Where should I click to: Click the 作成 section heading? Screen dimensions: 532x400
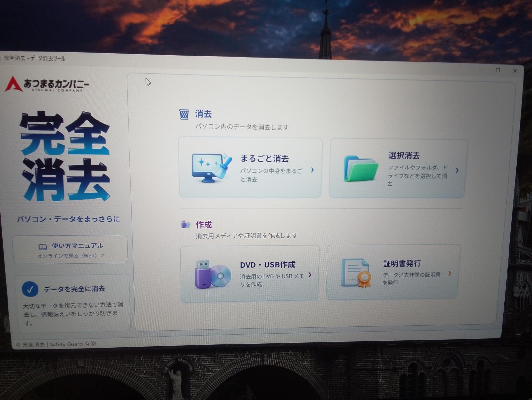click(x=204, y=225)
